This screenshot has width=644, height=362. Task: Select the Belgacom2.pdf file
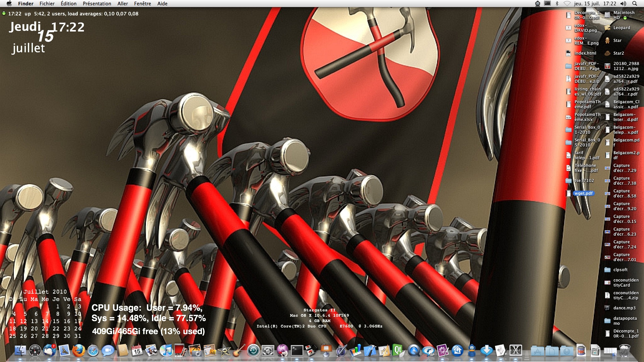point(622,155)
